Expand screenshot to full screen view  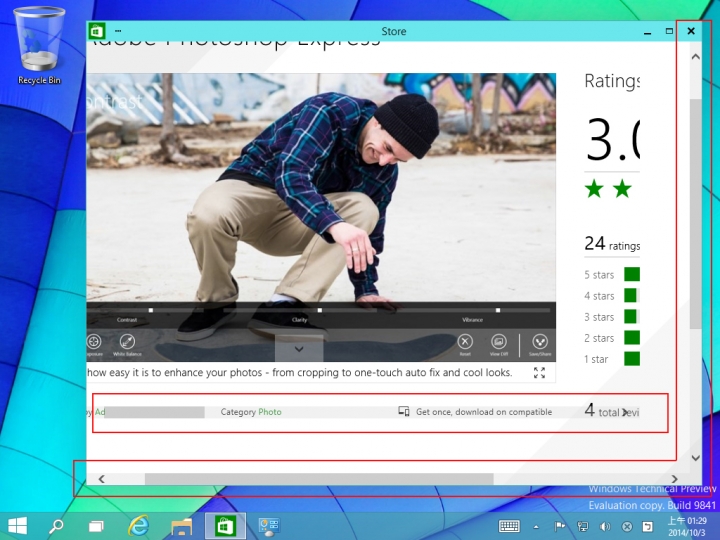point(540,372)
